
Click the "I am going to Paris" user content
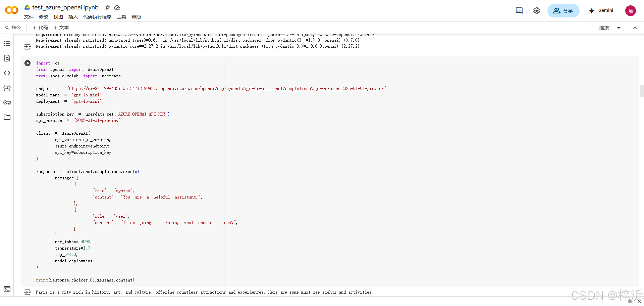178,223
